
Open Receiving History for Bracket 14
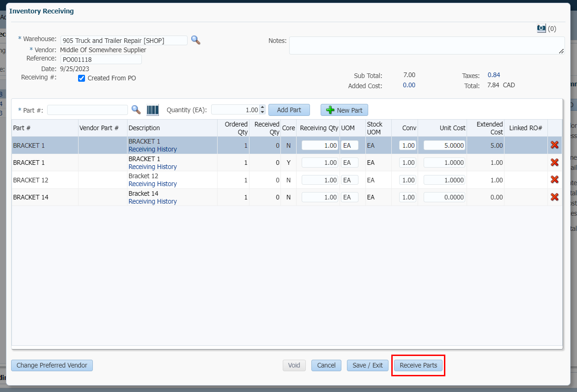tap(152, 201)
